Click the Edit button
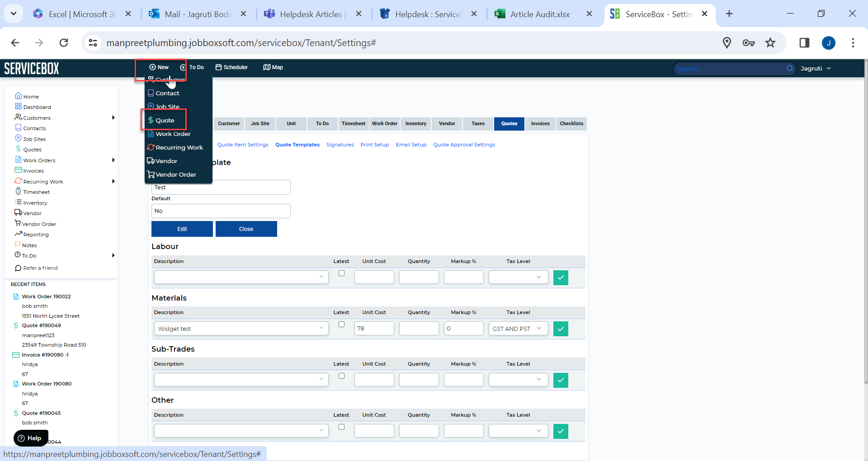 pos(182,229)
